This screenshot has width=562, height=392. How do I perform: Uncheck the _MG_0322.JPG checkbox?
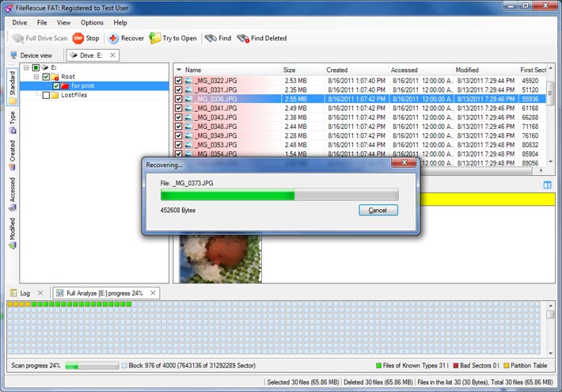178,81
